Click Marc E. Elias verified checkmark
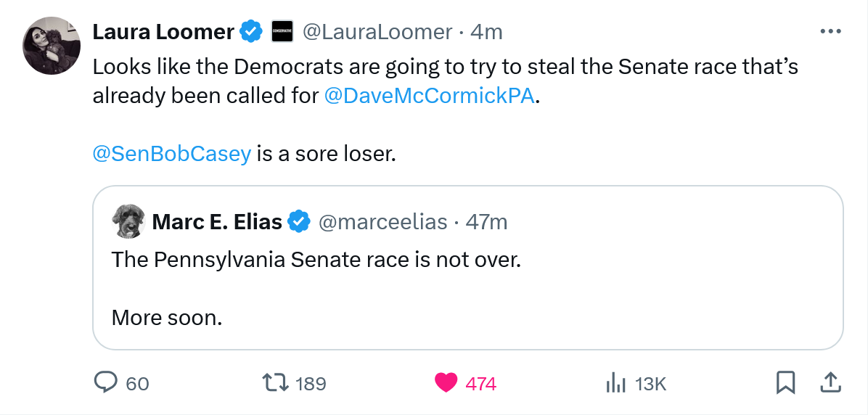The width and height of the screenshot is (868, 415). pos(299,221)
